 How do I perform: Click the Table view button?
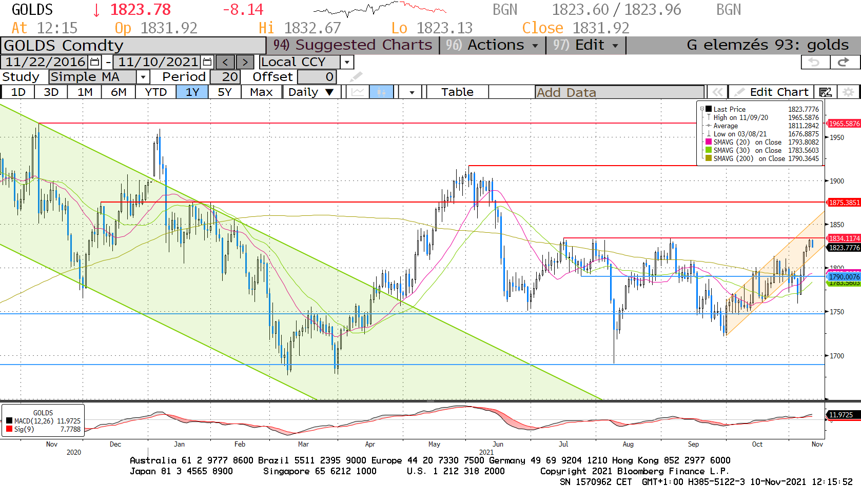coord(457,92)
